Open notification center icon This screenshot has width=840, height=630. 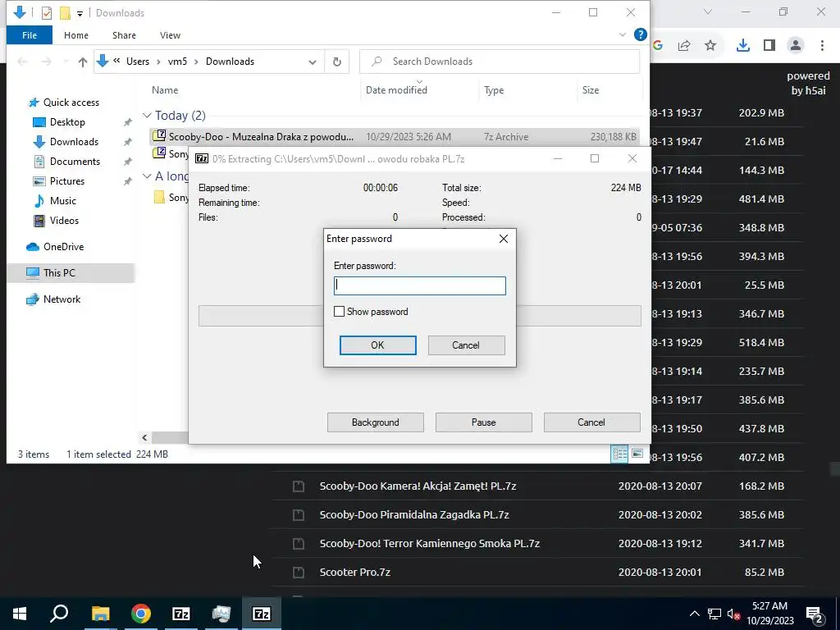click(x=815, y=614)
